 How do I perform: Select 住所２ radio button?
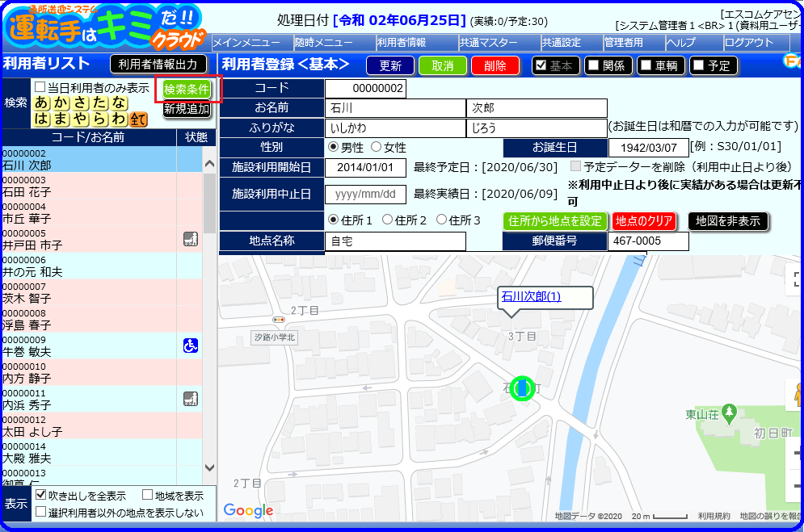(388, 220)
